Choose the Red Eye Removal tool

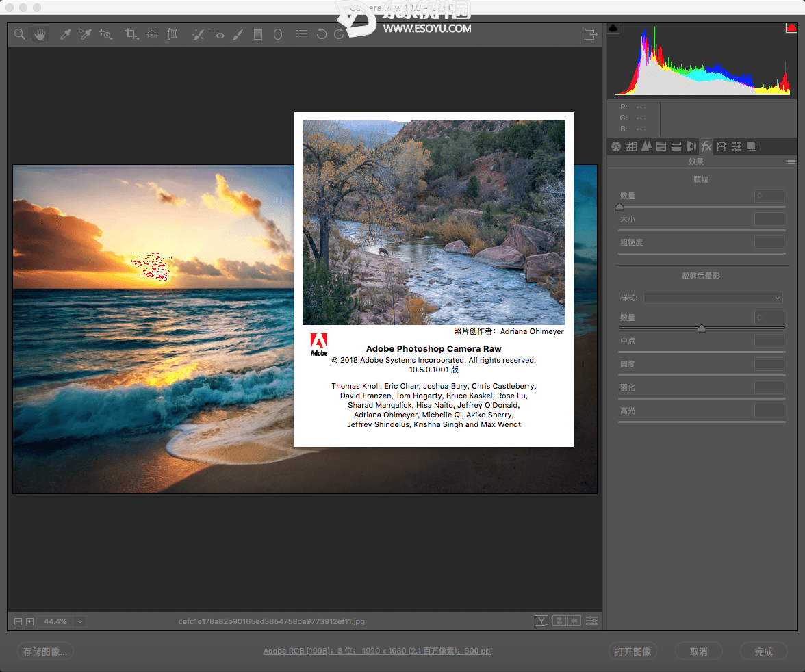[x=218, y=34]
